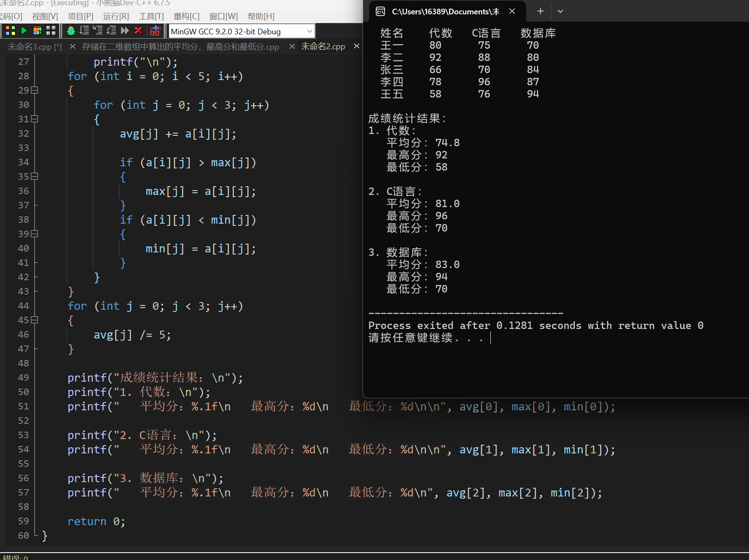Click the Rebuild All grid icon
749x560 pixels.
(51, 31)
